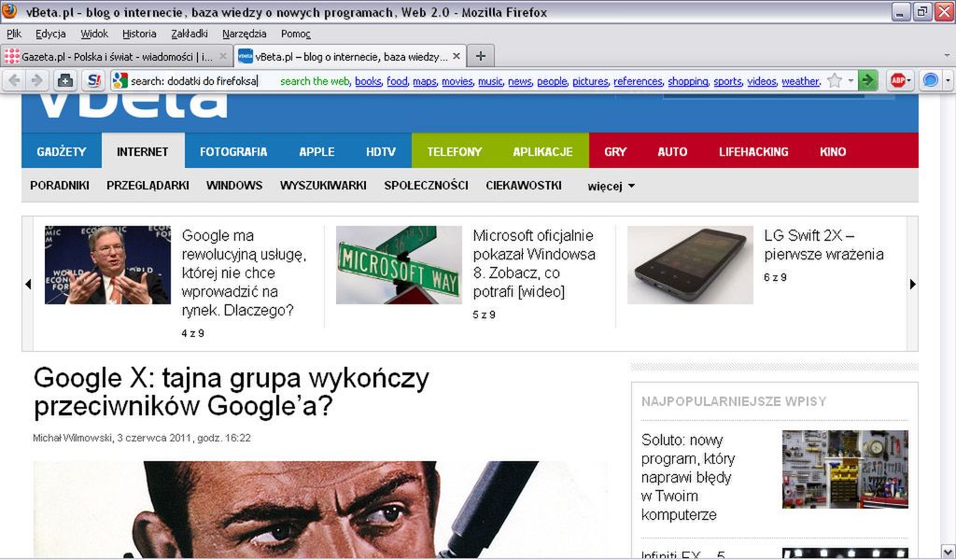Click the new tab toolbar icon beside Forward
Image resolution: width=956 pixels, height=560 pixels.
point(65,80)
